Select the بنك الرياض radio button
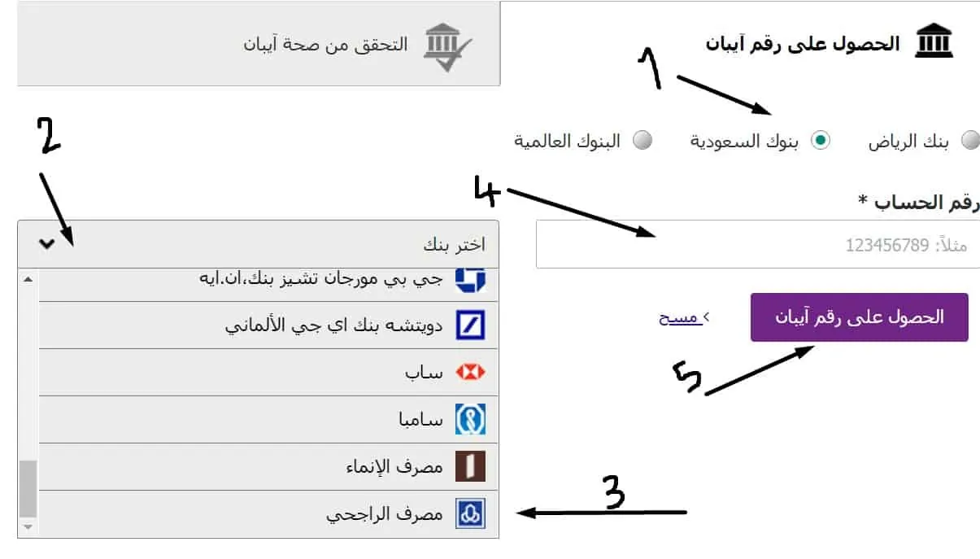980x559 pixels. (x=970, y=141)
